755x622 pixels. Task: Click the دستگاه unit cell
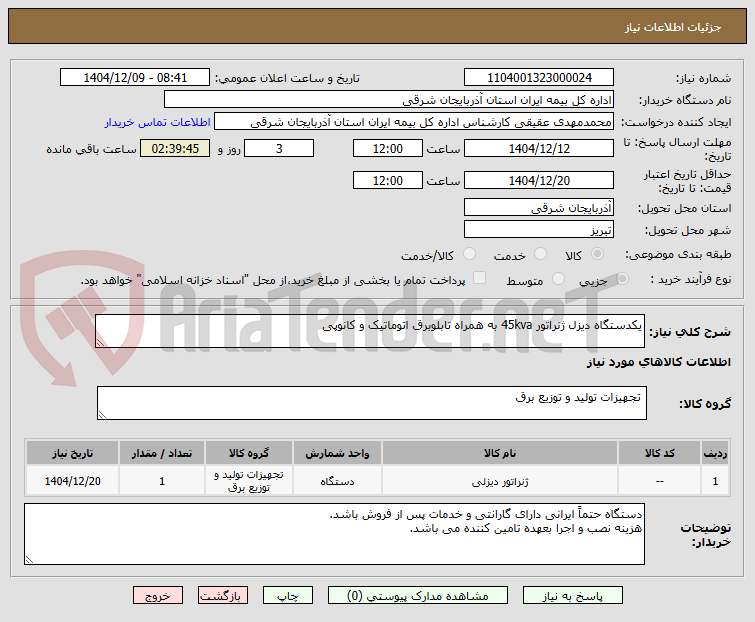pyautogui.click(x=337, y=480)
